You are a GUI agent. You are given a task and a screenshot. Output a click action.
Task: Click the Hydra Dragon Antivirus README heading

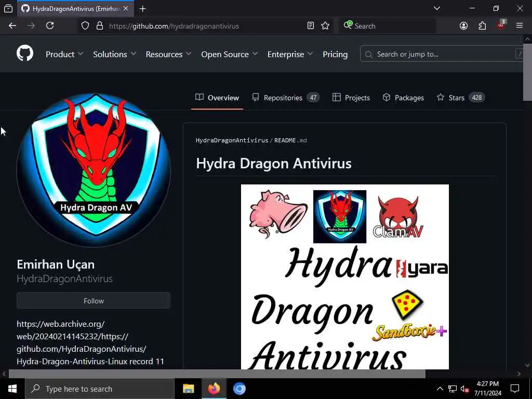[274, 164]
